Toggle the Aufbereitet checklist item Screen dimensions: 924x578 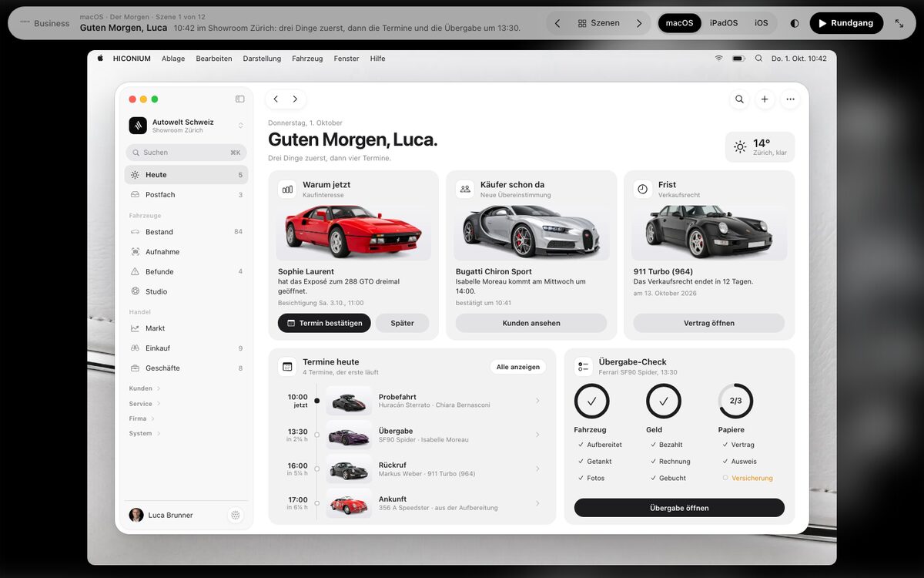[600, 445]
